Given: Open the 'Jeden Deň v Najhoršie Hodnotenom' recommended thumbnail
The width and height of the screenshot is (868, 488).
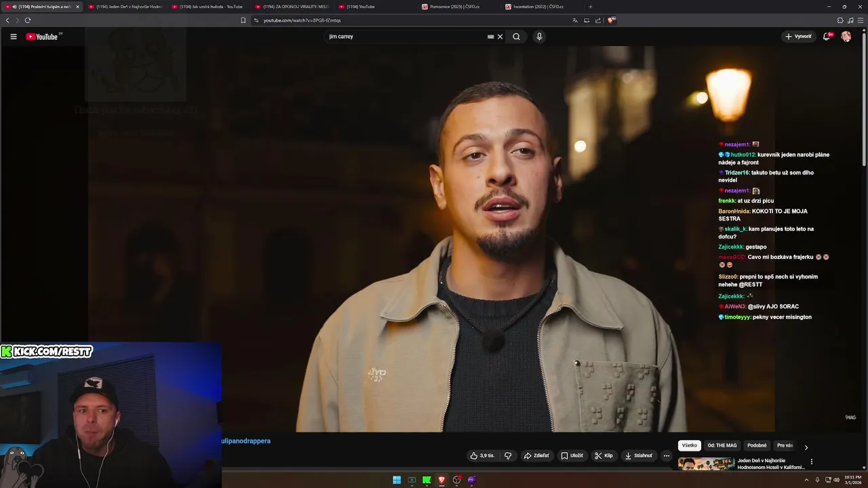Looking at the screenshot, I should [707, 464].
